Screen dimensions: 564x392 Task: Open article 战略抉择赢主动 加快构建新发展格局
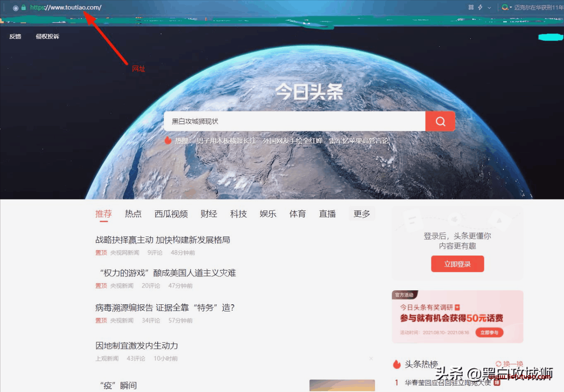pyautogui.click(x=163, y=240)
